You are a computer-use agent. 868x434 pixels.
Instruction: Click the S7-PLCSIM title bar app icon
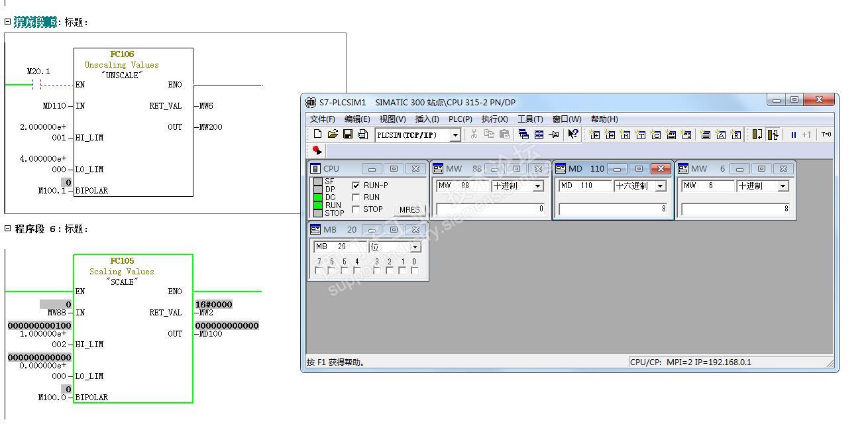(x=311, y=102)
